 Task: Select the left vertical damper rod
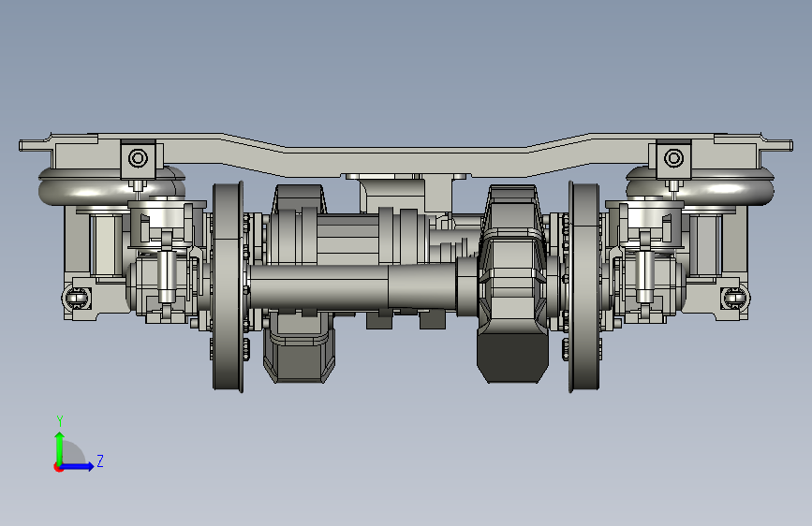tap(166, 276)
